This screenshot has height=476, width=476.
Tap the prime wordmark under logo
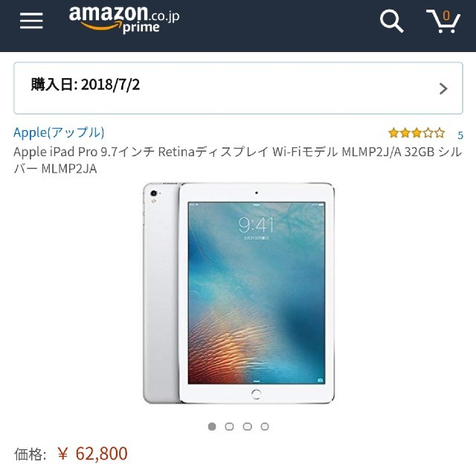141,28
